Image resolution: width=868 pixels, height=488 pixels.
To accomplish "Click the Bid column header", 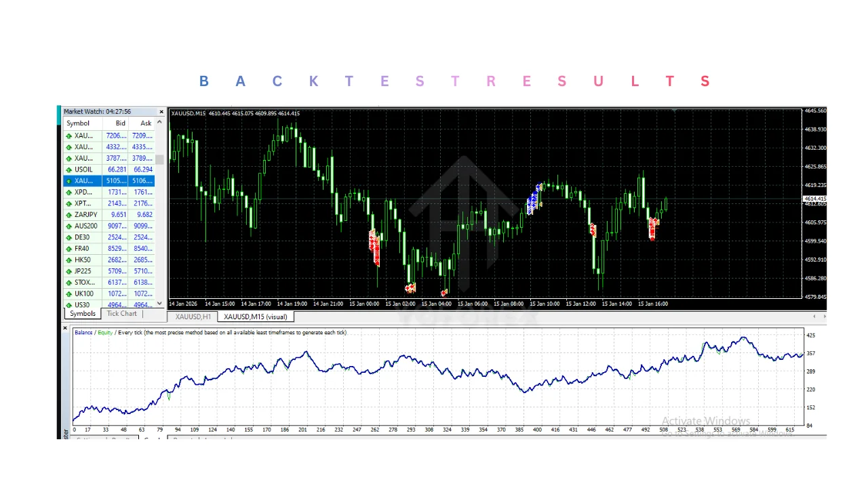I will [119, 123].
